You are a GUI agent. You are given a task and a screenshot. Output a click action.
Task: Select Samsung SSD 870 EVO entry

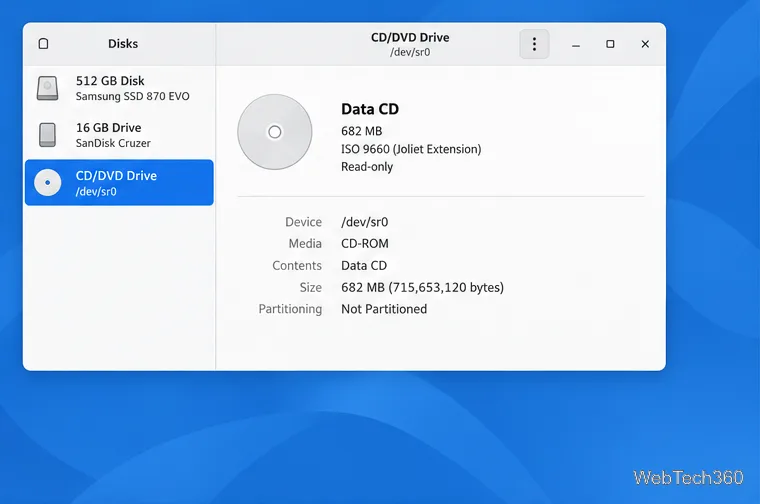(119, 88)
